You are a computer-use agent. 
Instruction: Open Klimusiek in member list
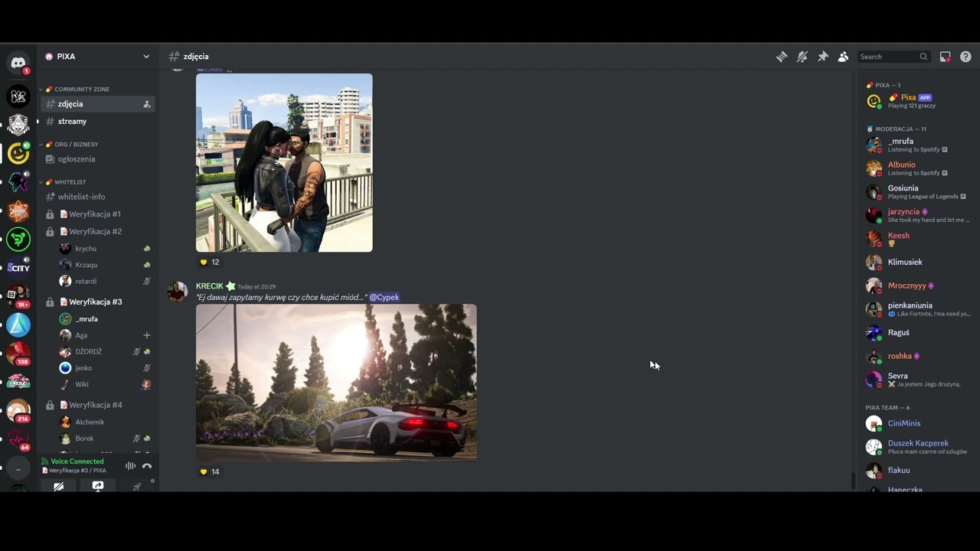pos(917,262)
